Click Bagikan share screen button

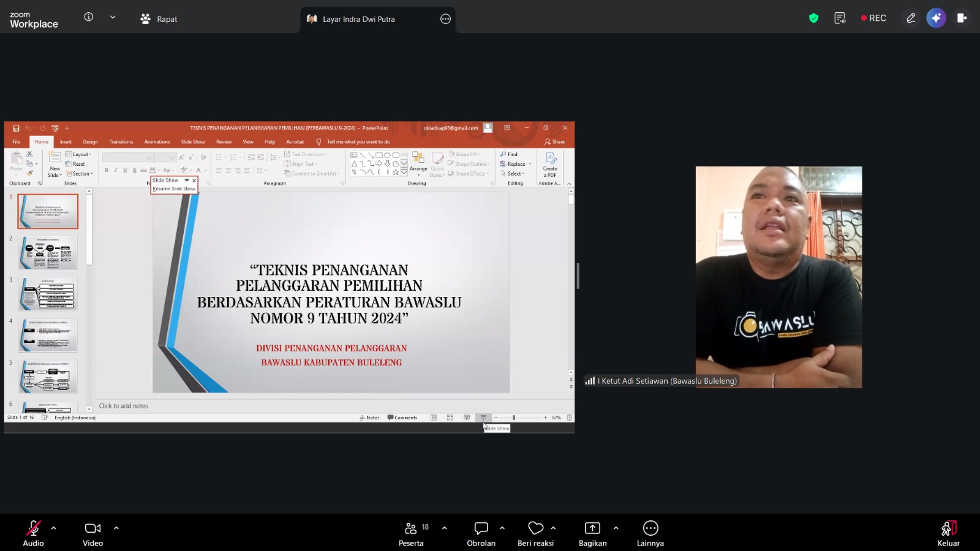593,533
